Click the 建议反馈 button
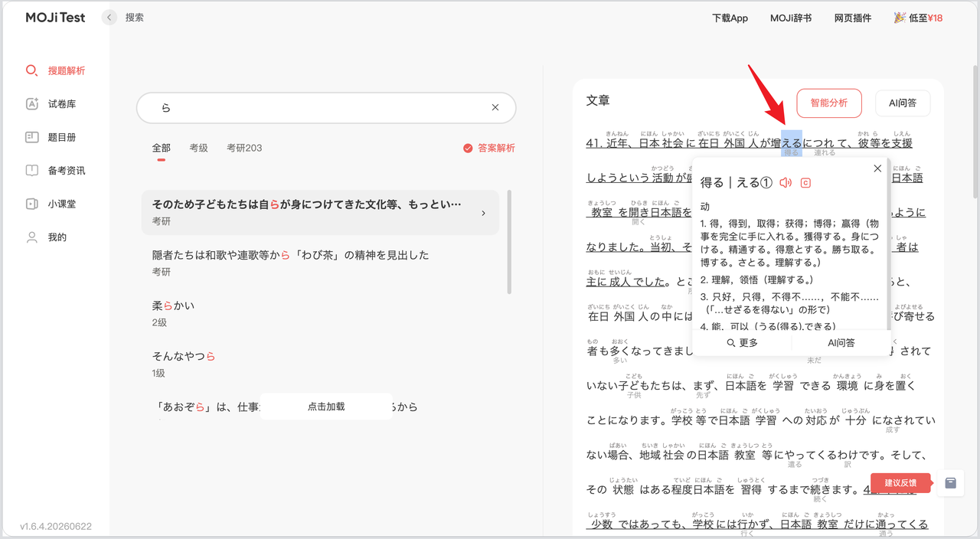980x539 pixels. (901, 482)
